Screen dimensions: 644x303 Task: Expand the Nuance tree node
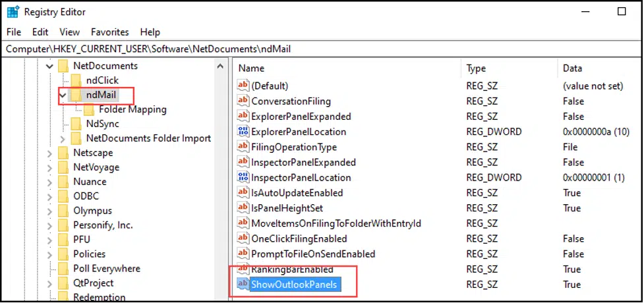[49, 182]
